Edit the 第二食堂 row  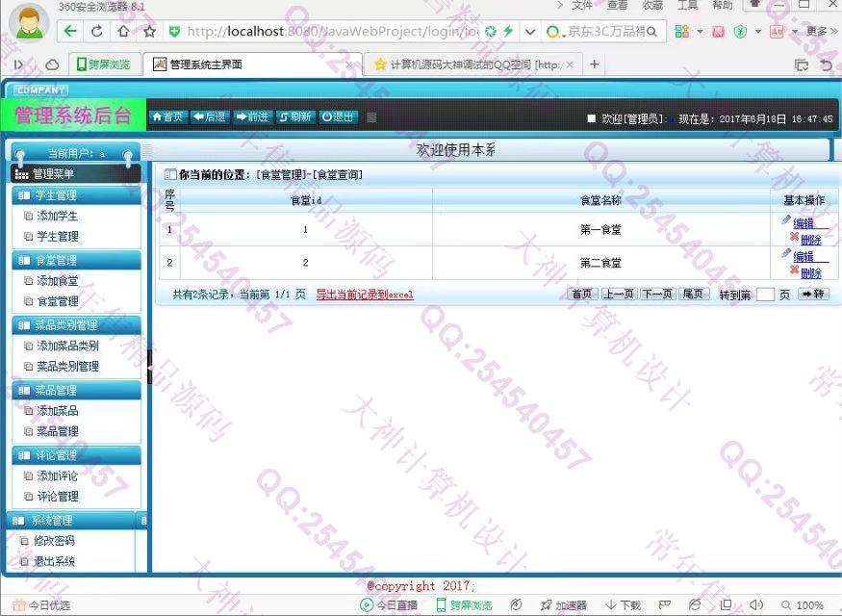pos(804,256)
